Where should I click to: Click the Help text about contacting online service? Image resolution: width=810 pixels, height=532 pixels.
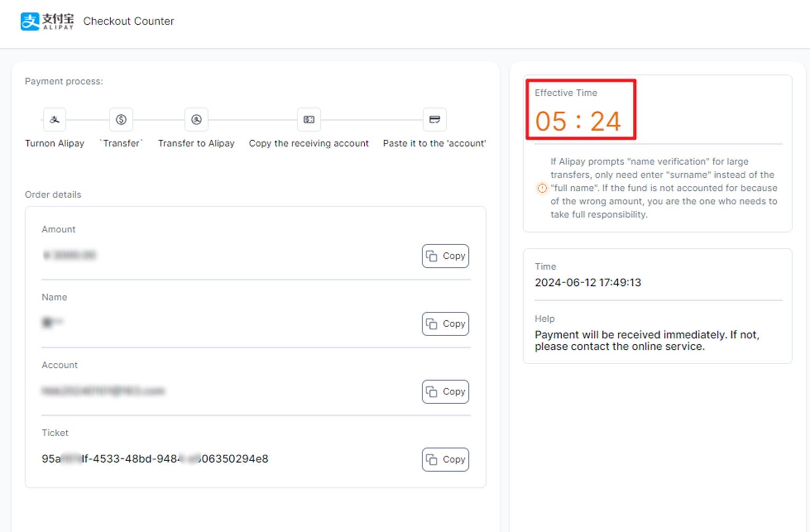tap(646, 341)
